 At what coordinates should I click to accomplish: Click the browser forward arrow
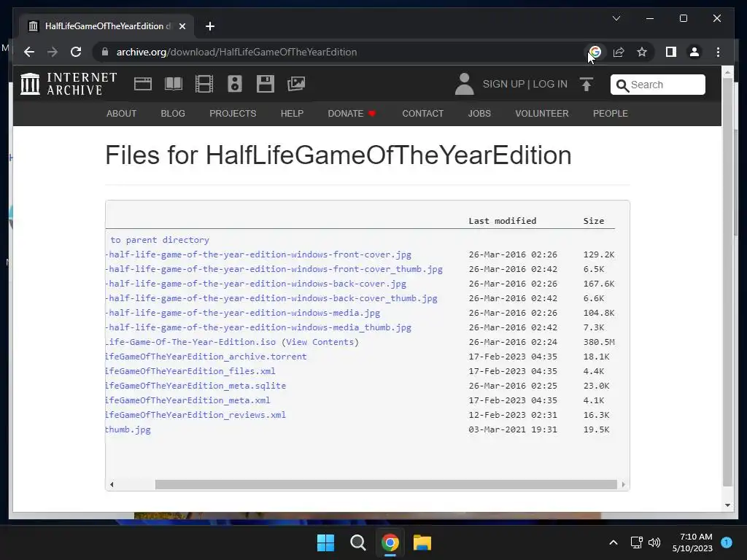53,52
